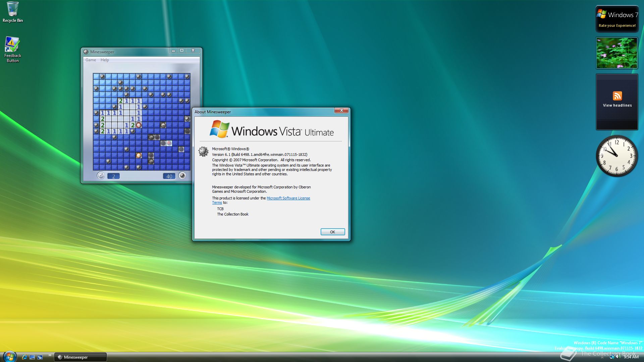This screenshot has height=362, width=644.
Task: Click the mine icon in About dialog
Action: [203, 152]
